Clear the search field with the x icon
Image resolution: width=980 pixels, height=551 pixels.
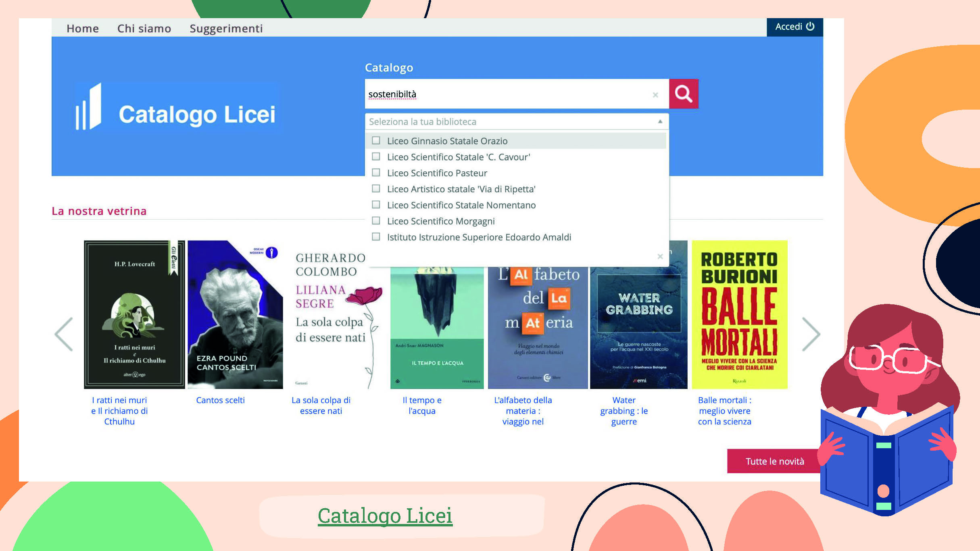point(655,95)
